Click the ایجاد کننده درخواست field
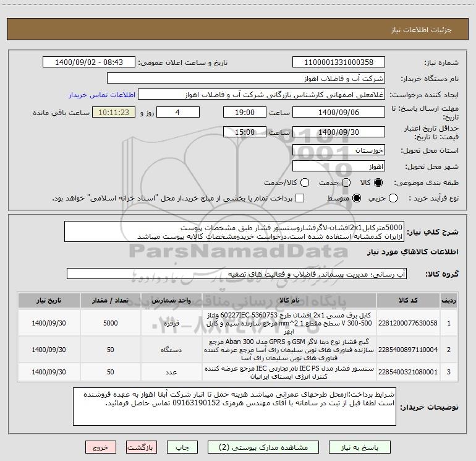 (x=261, y=95)
